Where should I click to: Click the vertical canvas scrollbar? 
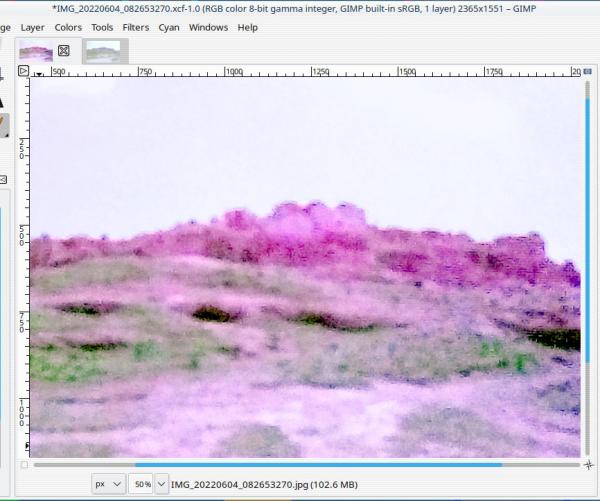pyautogui.click(x=588, y=268)
